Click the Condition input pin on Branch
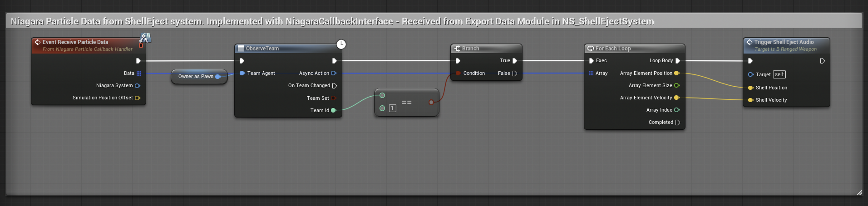 point(458,73)
